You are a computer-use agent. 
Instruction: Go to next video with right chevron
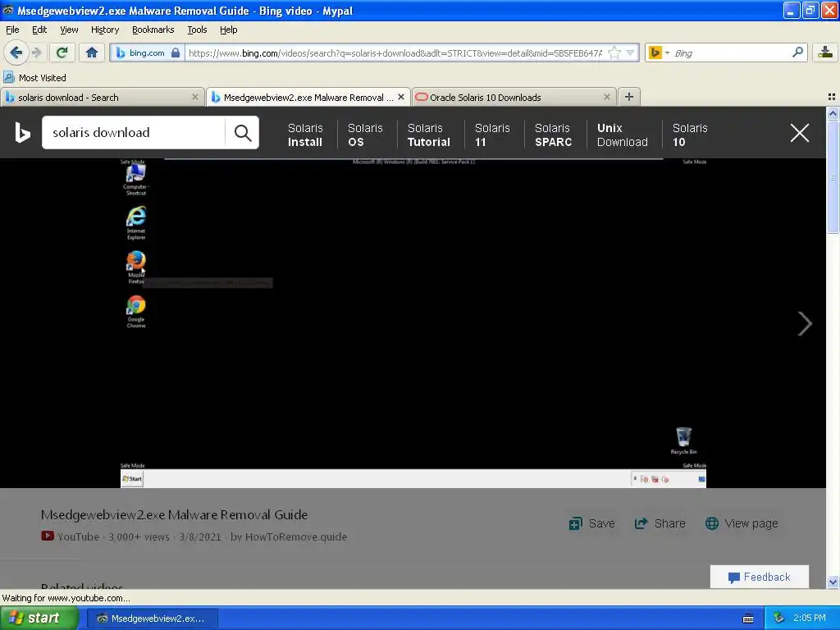805,323
